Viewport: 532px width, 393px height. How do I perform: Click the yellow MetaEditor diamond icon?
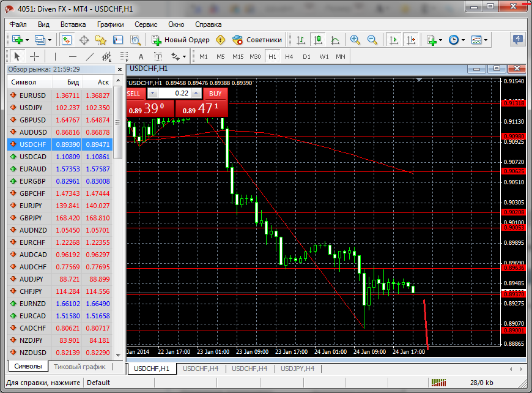point(221,40)
